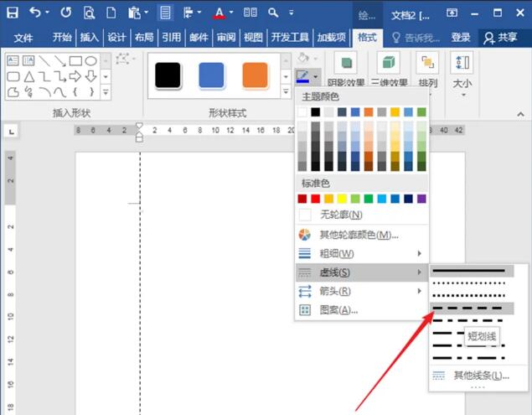Viewport: 532px width, 415px height.
Task: Click the pie icon for more outline colors
Action: 304,235
